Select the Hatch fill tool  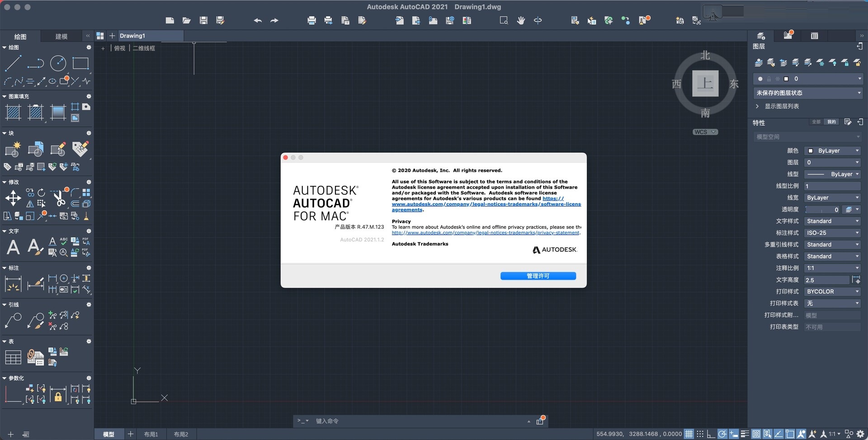[13, 112]
